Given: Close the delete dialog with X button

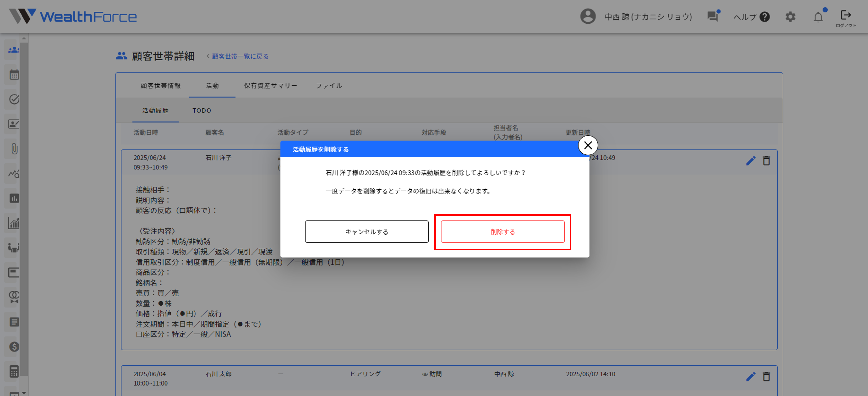Looking at the screenshot, I should click(x=588, y=145).
